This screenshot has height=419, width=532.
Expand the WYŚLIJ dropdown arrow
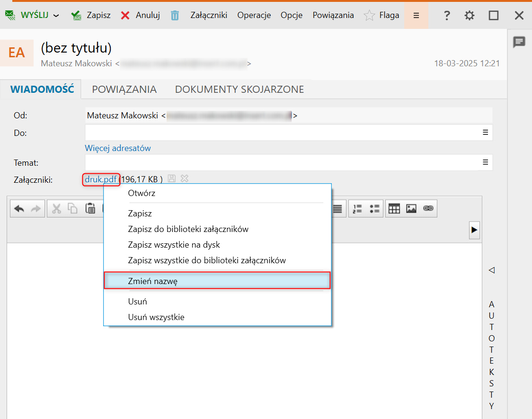click(x=56, y=16)
